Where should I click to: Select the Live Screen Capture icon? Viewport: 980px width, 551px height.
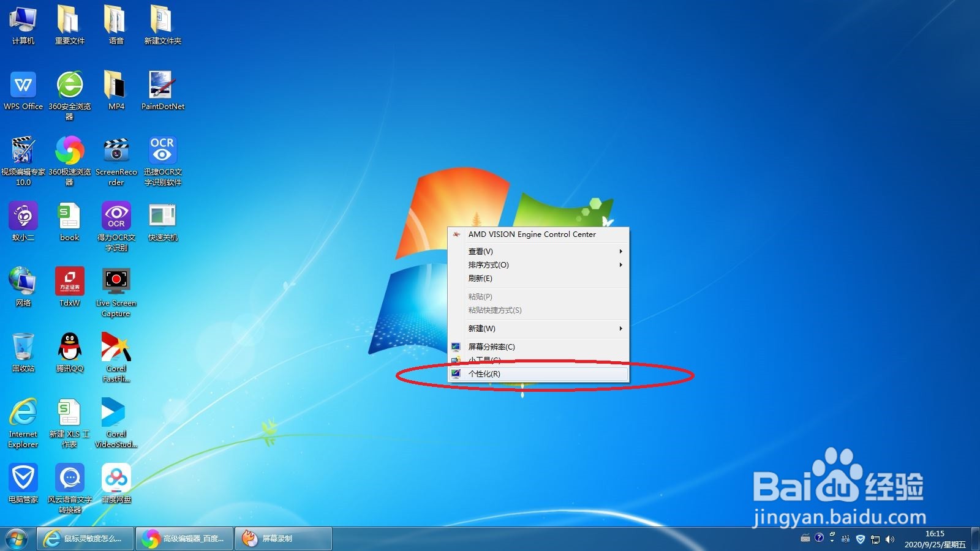pyautogui.click(x=116, y=292)
